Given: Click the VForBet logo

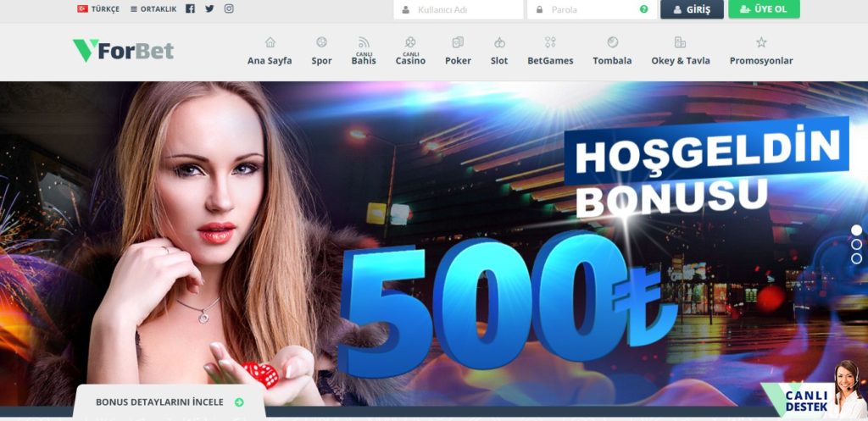Looking at the screenshot, I should (123, 50).
